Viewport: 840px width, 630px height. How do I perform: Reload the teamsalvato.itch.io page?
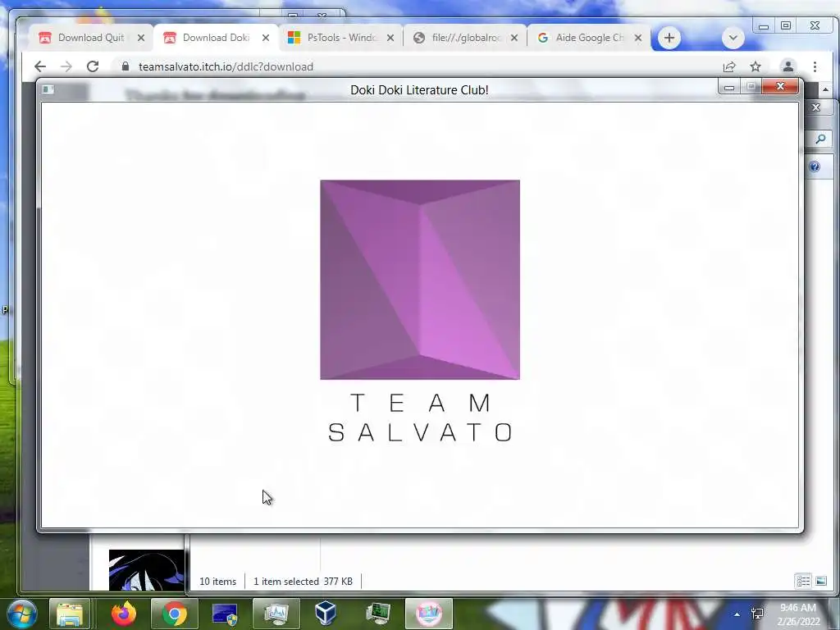(93, 66)
